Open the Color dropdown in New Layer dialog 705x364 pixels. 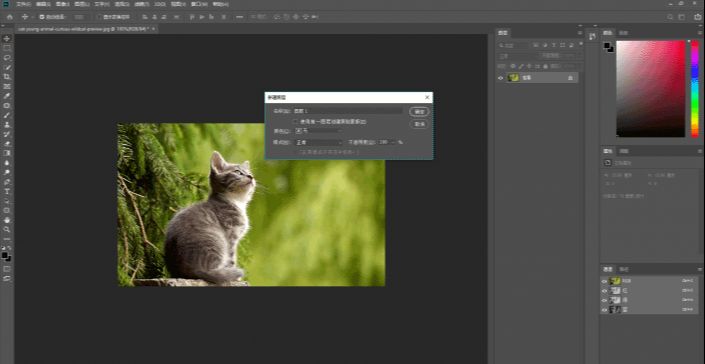pyautogui.click(x=318, y=131)
